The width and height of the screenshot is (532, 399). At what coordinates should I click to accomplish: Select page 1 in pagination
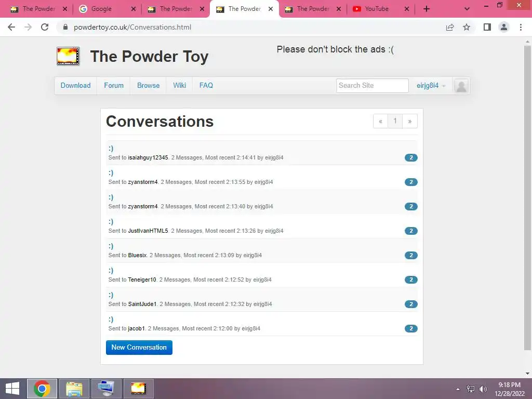click(395, 121)
